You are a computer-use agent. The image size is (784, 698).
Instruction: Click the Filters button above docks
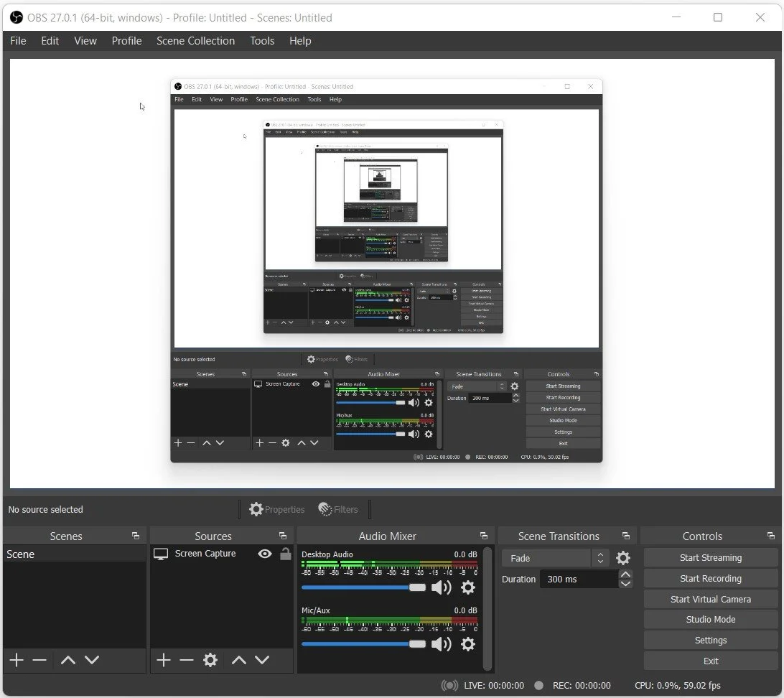pos(338,510)
